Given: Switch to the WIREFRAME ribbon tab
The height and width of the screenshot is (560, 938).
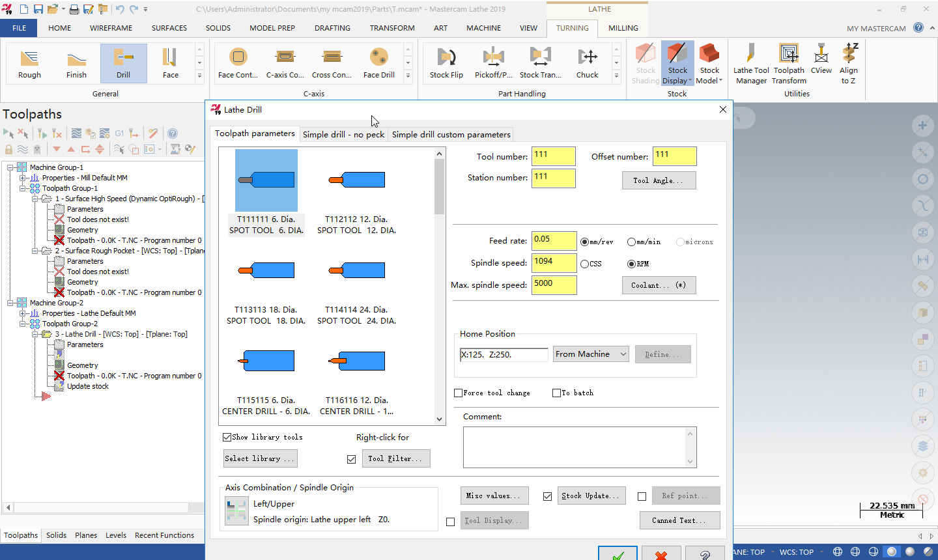Looking at the screenshot, I should click(x=111, y=28).
